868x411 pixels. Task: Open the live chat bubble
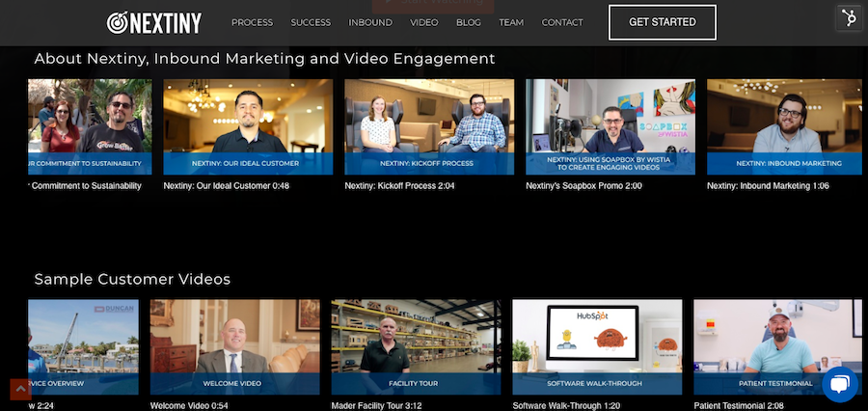coord(840,384)
